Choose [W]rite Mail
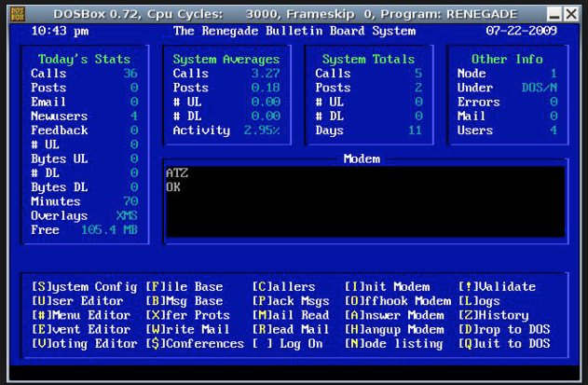Screen dimensions: 588x385 click(187, 329)
